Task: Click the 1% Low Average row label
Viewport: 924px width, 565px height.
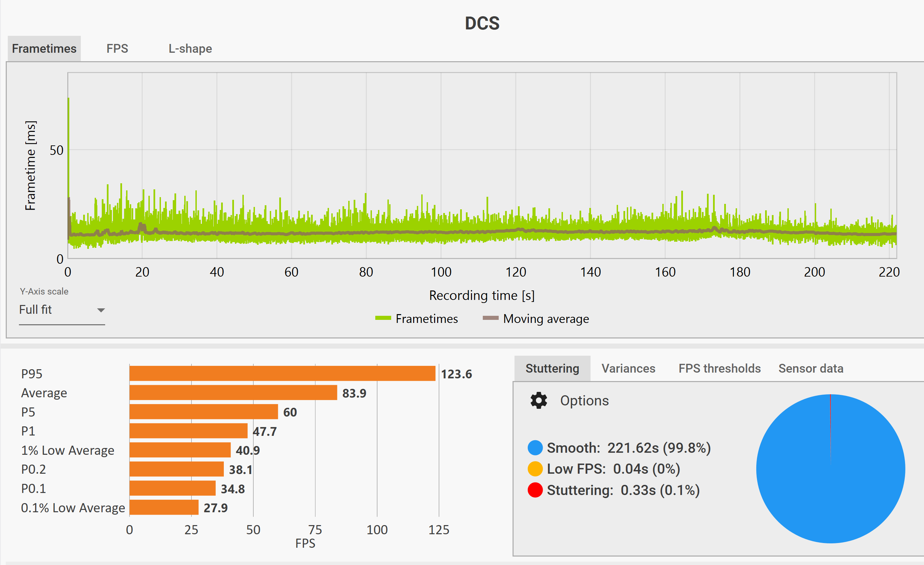Action: pos(68,450)
